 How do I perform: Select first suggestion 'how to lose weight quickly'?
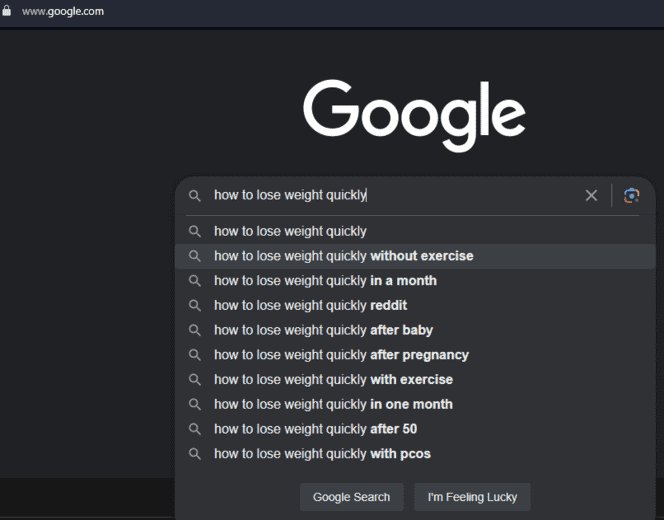pyautogui.click(x=415, y=231)
